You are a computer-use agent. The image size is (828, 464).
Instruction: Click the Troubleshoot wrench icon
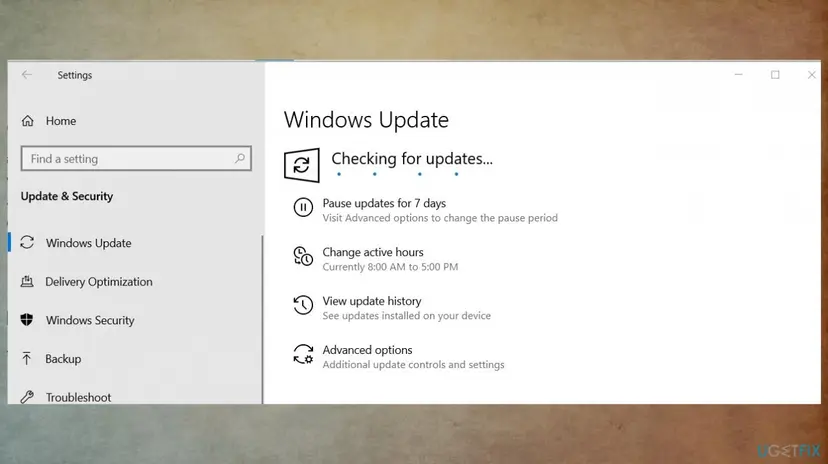click(27, 396)
